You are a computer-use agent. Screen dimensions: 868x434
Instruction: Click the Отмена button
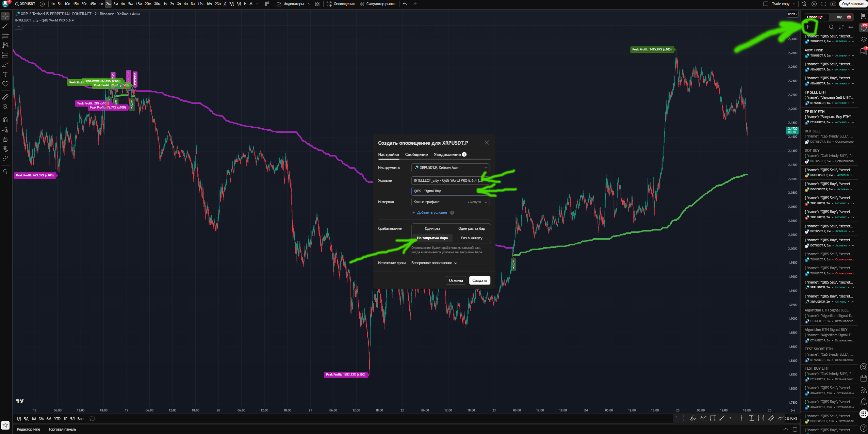click(456, 280)
